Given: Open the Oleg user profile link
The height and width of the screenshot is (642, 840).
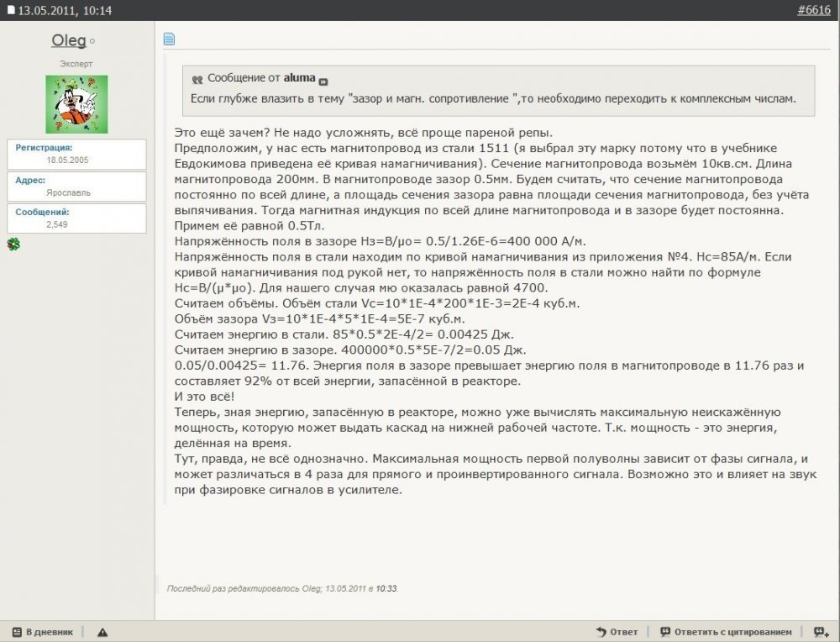Looking at the screenshot, I should click(69, 40).
